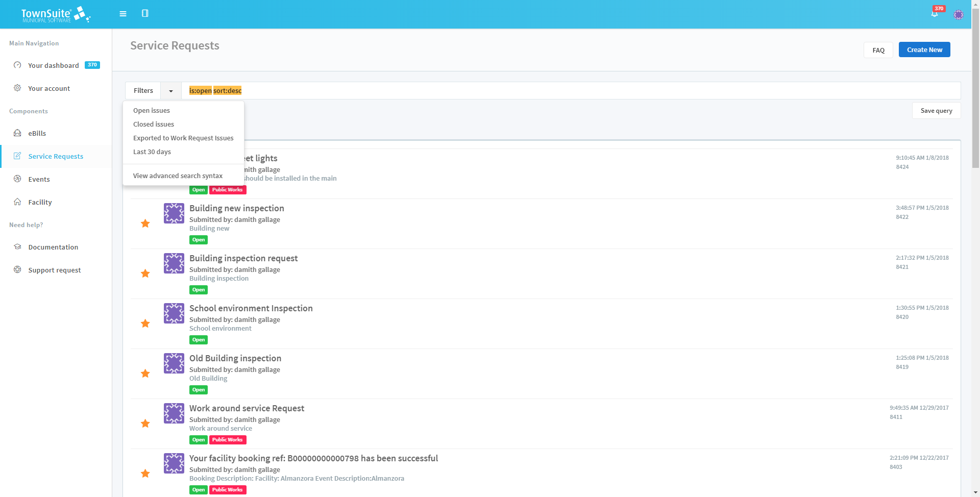980x497 pixels.
Task: Click the dashboard gauge icon
Action: coord(17,65)
